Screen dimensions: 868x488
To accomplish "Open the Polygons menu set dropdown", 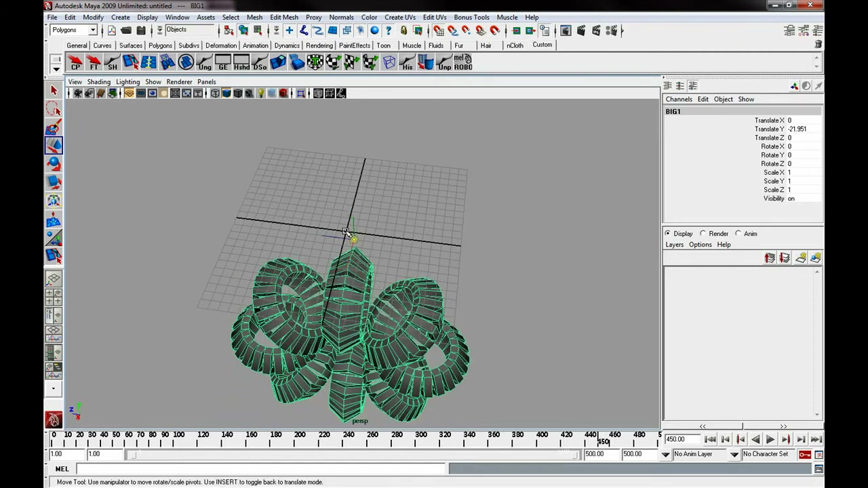I will [93, 30].
